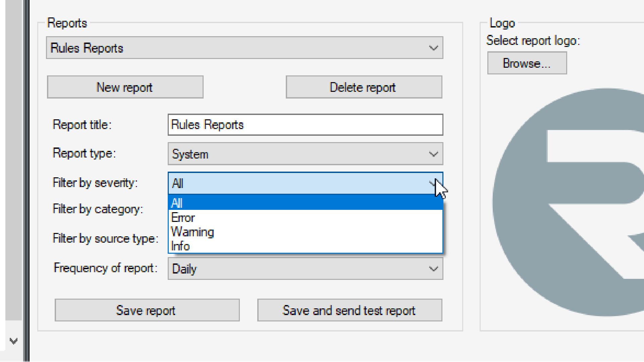Click the Save report button
This screenshot has width=644, height=362.
(147, 310)
